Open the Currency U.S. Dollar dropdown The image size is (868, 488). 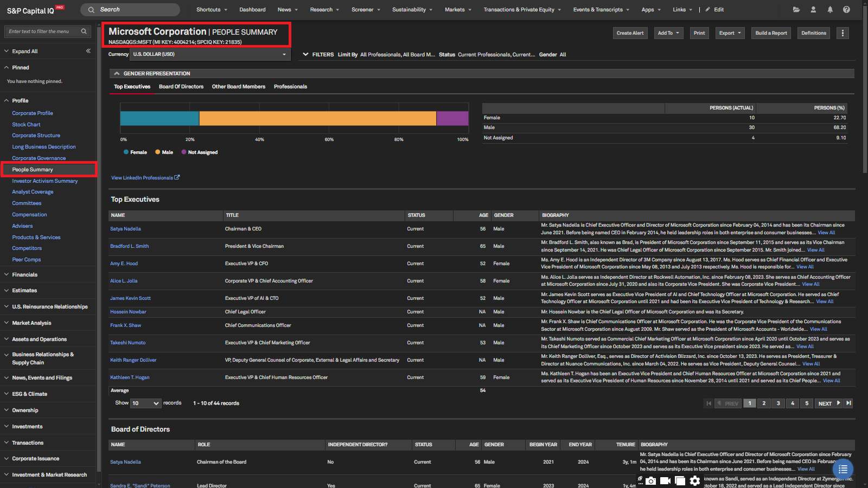pyautogui.click(x=209, y=54)
